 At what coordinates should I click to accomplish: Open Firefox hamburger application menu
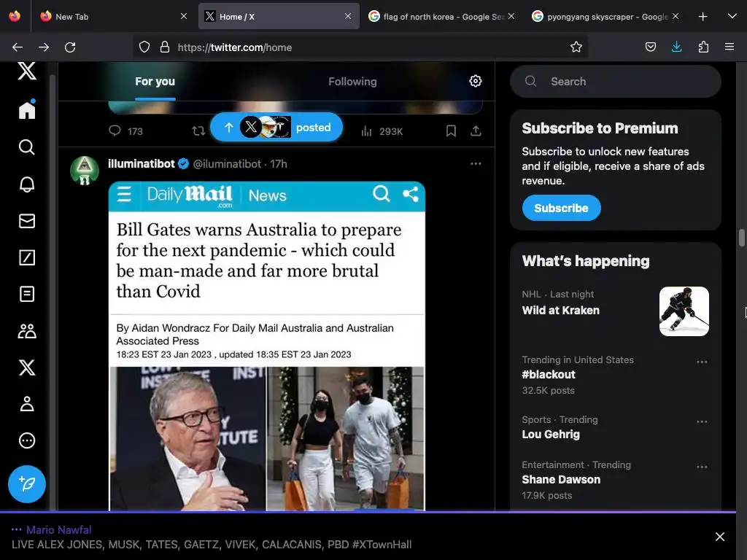point(729,47)
